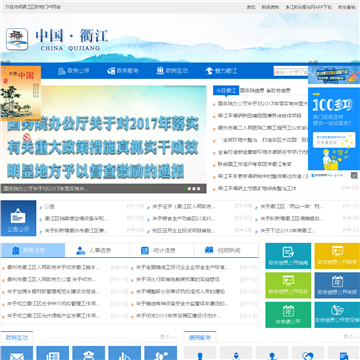Switch to the 视频新闻 tab
Screen dimensions: 360x360
point(226,250)
